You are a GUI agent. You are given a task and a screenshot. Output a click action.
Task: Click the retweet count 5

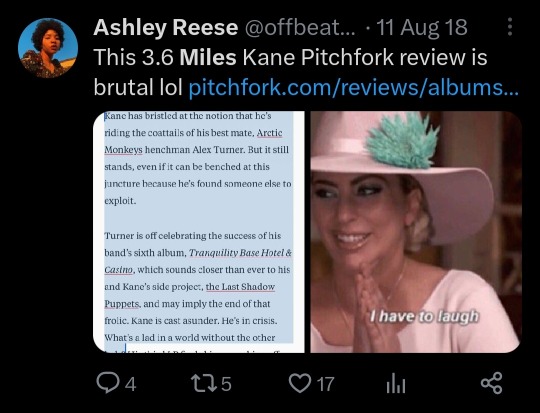point(226,384)
